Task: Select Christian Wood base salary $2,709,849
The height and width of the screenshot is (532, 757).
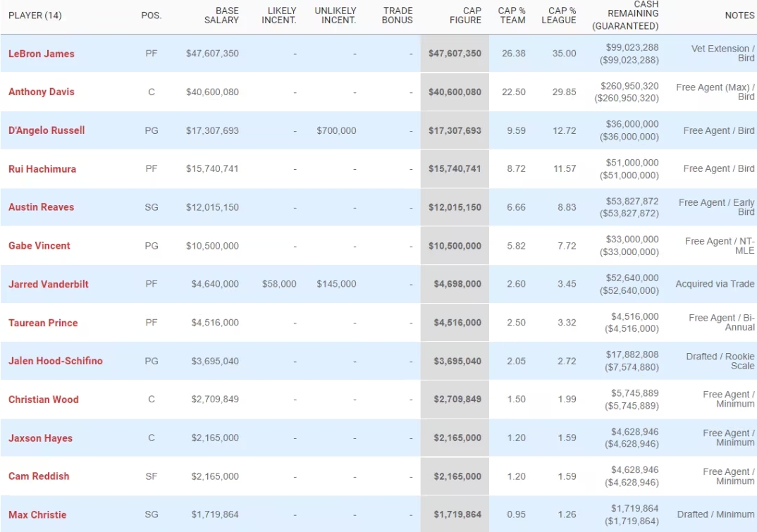Action: pos(215,400)
